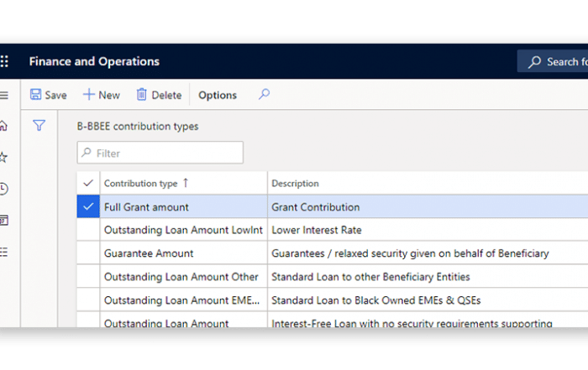Image resolution: width=588 pixels, height=370 pixels.
Task: Open Recent clock icon in sidebar
Action: [x=4, y=189]
